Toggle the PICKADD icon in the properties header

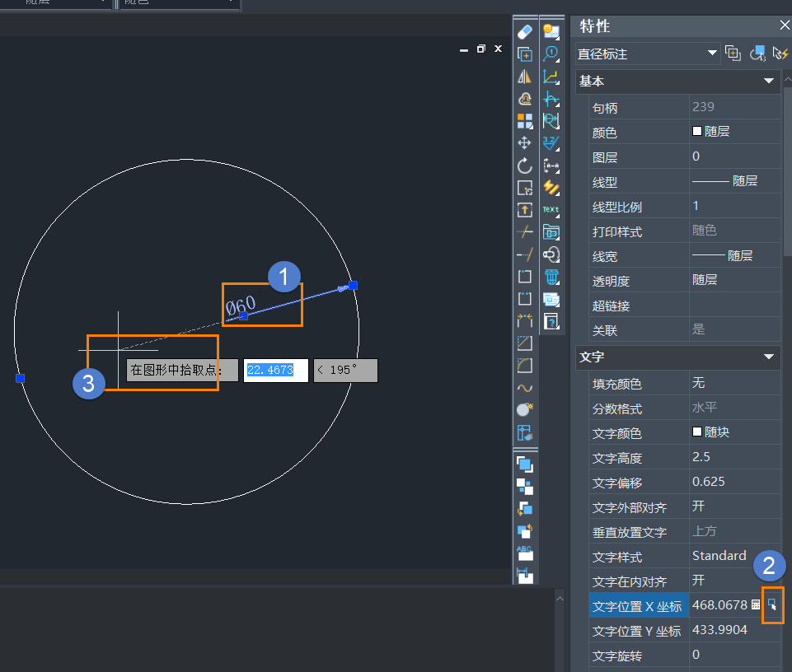point(733,53)
